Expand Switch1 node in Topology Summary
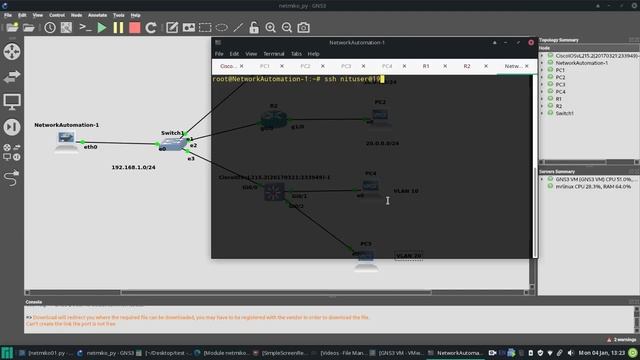This screenshot has width=640, height=360. [x=542, y=113]
